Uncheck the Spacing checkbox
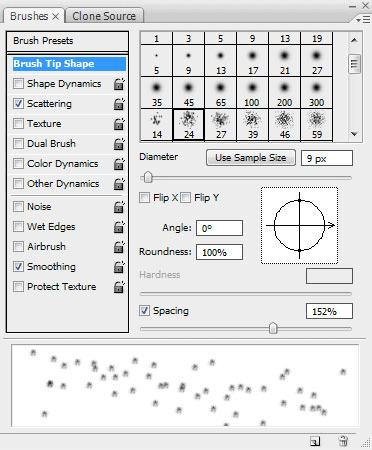Viewport: 372px width, 450px height. pyautogui.click(x=144, y=310)
